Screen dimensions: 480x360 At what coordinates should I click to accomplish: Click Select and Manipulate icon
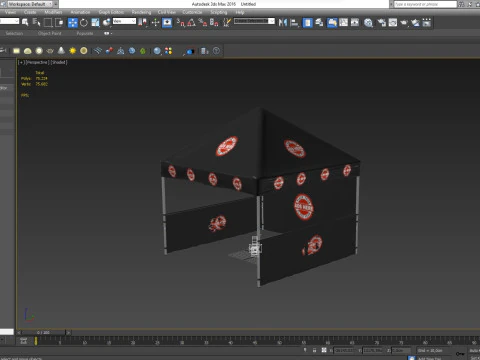click(155, 22)
